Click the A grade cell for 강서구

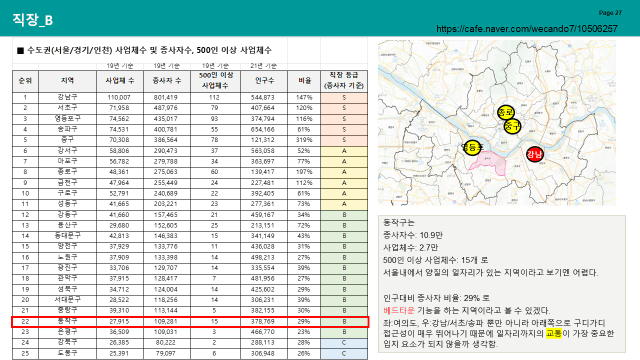coord(344,151)
